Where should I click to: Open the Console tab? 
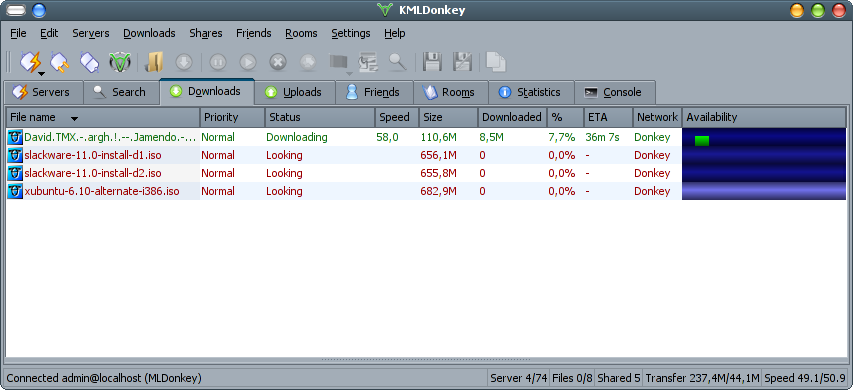615,92
